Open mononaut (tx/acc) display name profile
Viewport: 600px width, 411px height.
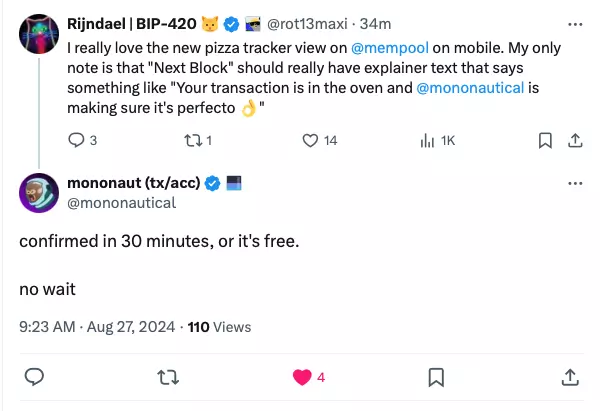coord(134,183)
